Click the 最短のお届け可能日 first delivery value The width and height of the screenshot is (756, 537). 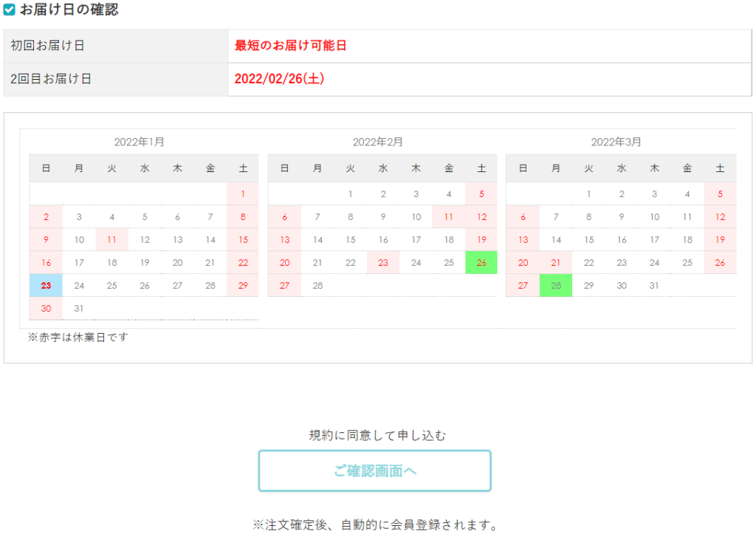290,46
